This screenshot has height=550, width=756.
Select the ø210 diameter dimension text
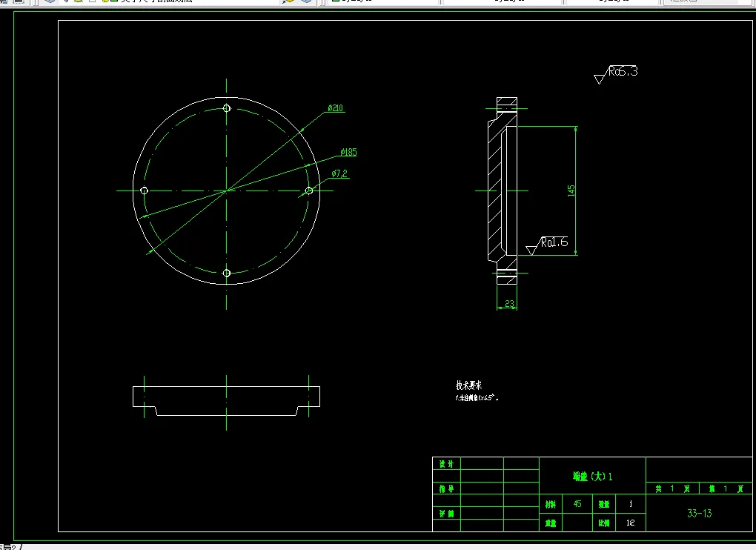coord(336,108)
